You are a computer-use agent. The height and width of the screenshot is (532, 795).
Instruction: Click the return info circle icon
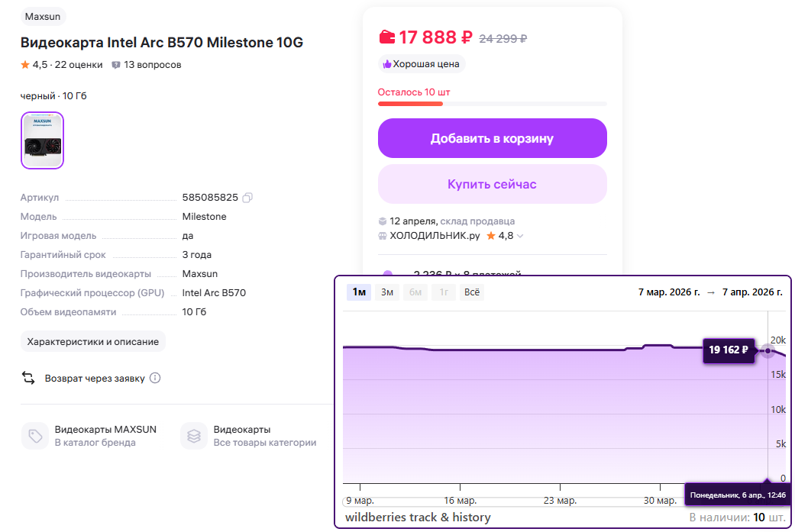pyautogui.click(x=155, y=378)
